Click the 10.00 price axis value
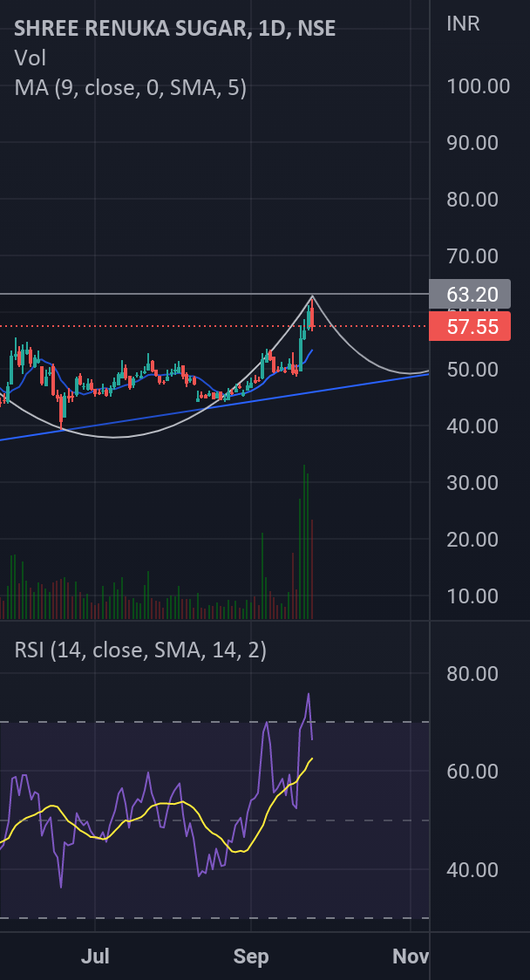530x980 pixels. pyautogui.click(x=472, y=596)
